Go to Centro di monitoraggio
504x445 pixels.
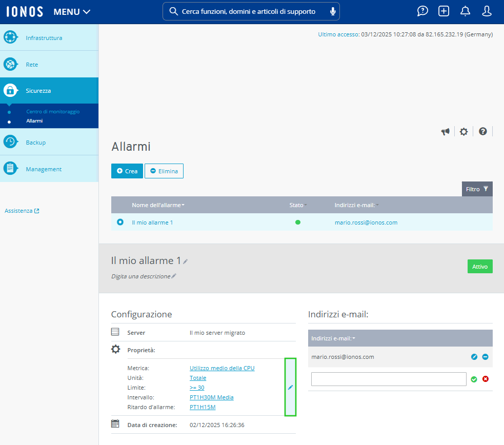coord(53,111)
